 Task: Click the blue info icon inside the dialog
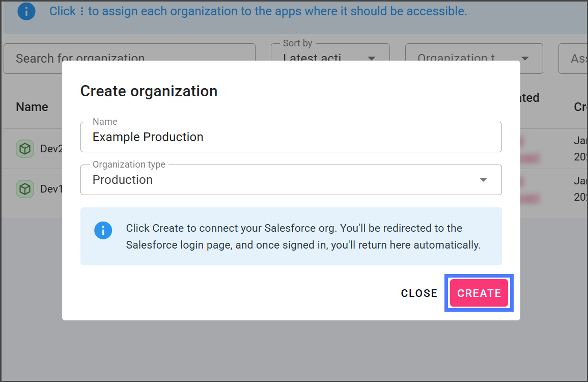(103, 230)
